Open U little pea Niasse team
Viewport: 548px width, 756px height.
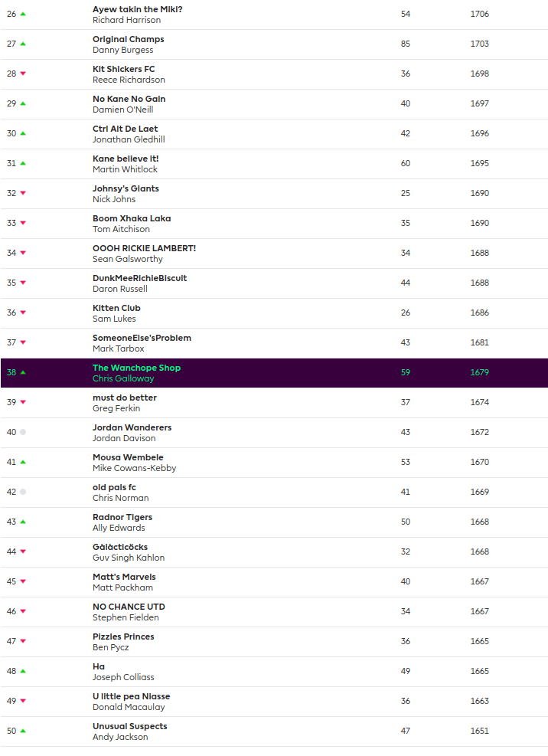[131, 696]
